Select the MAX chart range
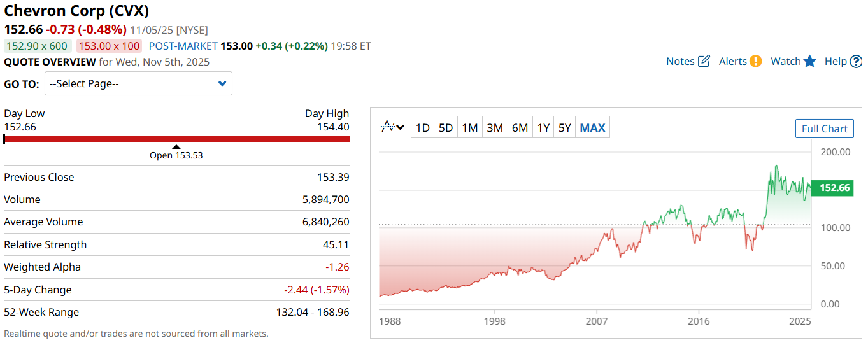Image resolution: width=868 pixels, height=345 pixels. tap(592, 128)
